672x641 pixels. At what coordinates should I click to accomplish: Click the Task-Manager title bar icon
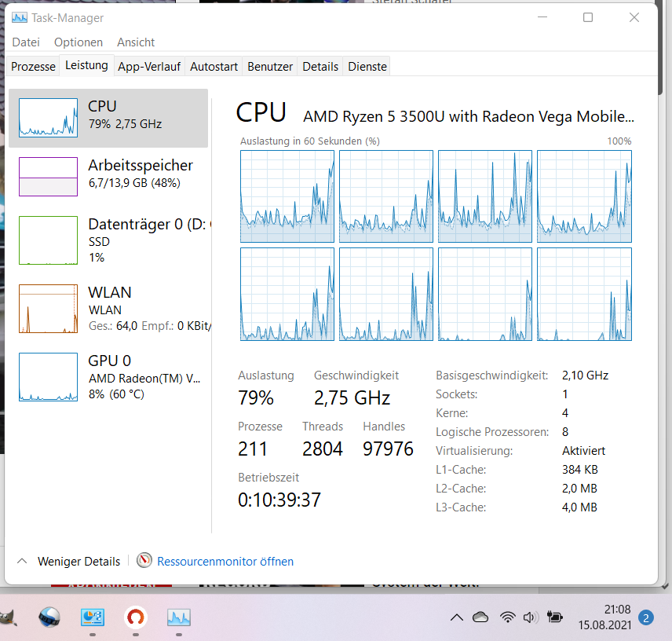coord(20,17)
